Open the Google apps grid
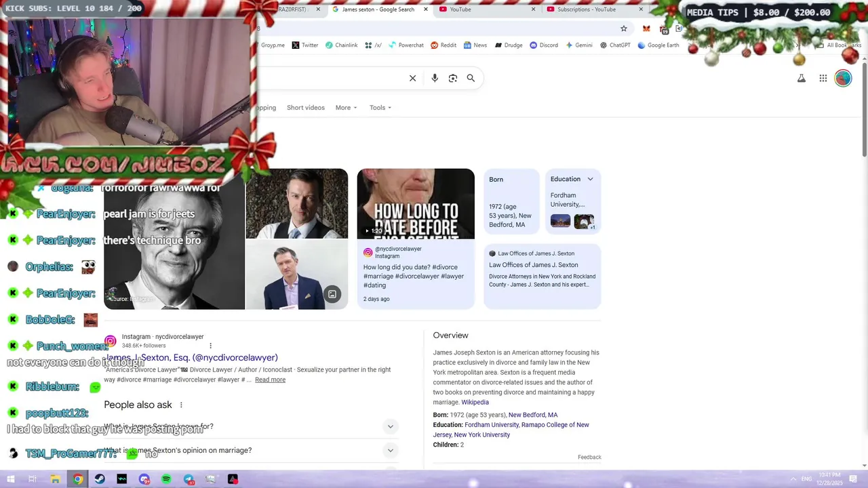 pos(823,78)
